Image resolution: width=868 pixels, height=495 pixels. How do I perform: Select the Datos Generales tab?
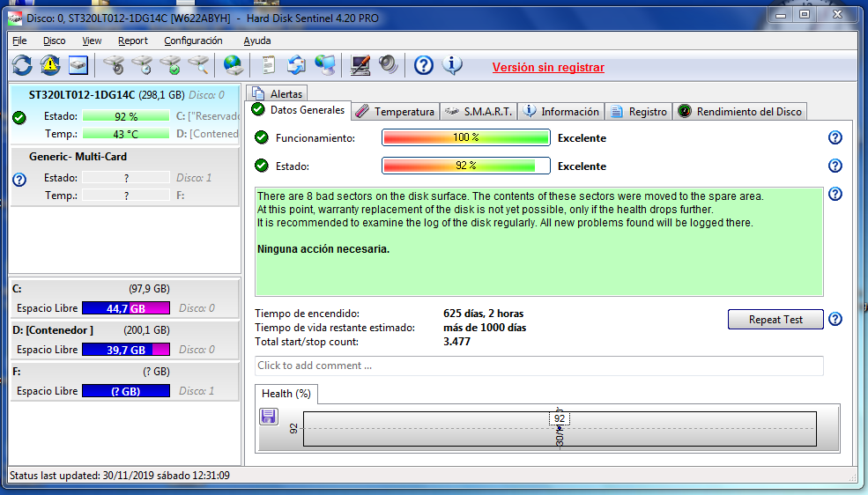point(298,109)
